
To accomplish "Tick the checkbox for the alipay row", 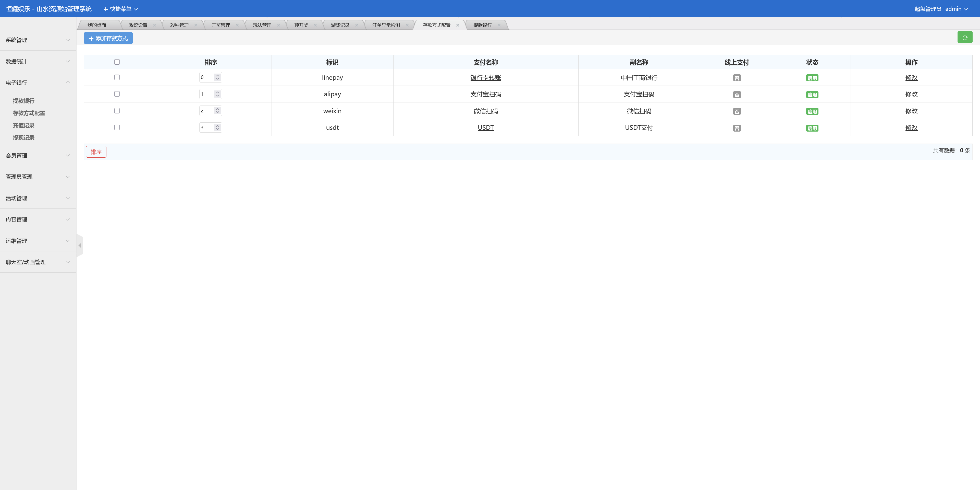I will [x=117, y=94].
